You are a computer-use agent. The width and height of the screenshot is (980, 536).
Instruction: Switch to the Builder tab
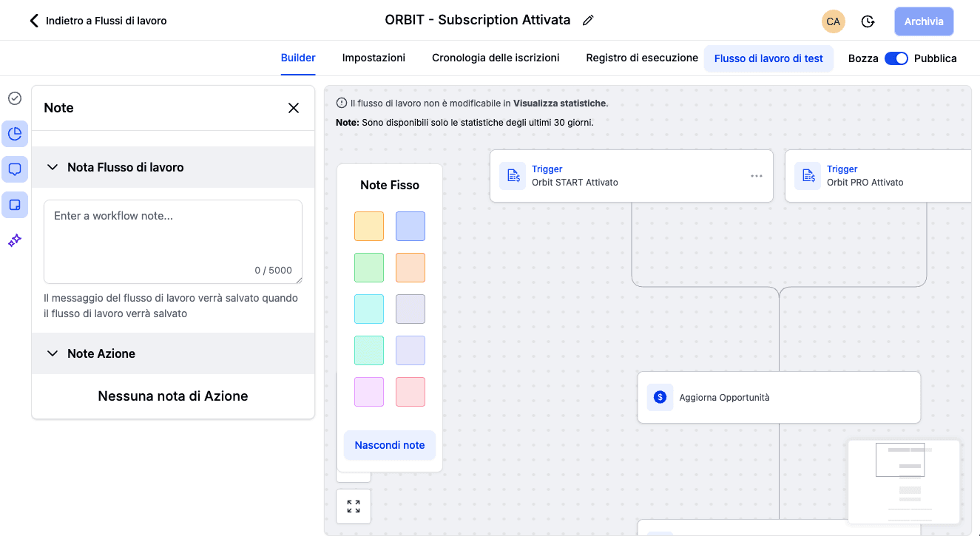tap(298, 58)
